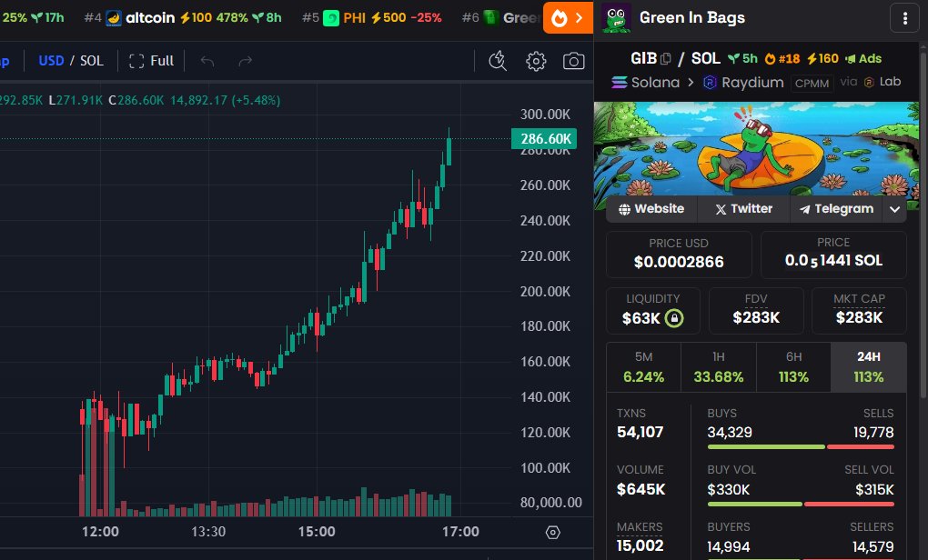
Task: Enter fullscreen with the Full button
Action: [x=152, y=61]
